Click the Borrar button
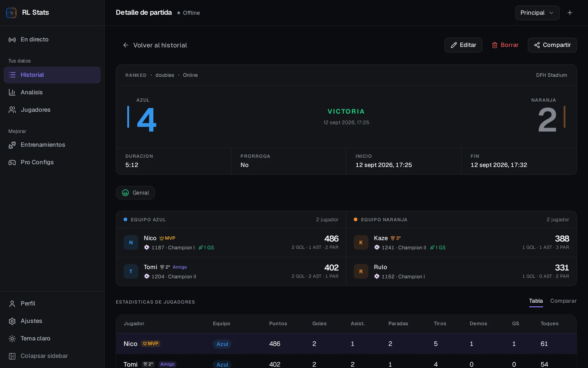Image resolution: width=588 pixels, height=368 pixels. [x=505, y=45]
